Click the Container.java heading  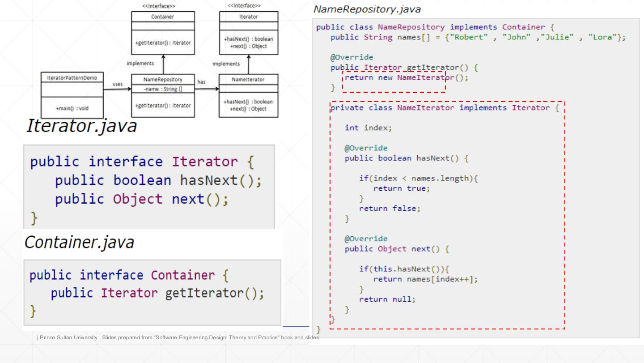click(x=79, y=242)
